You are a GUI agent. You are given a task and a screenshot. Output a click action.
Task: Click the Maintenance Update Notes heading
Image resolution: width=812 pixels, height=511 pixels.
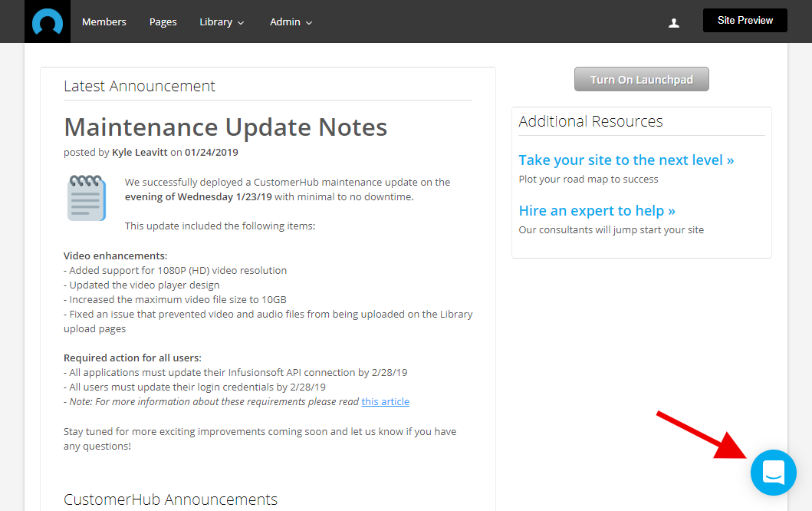(x=225, y=127)
